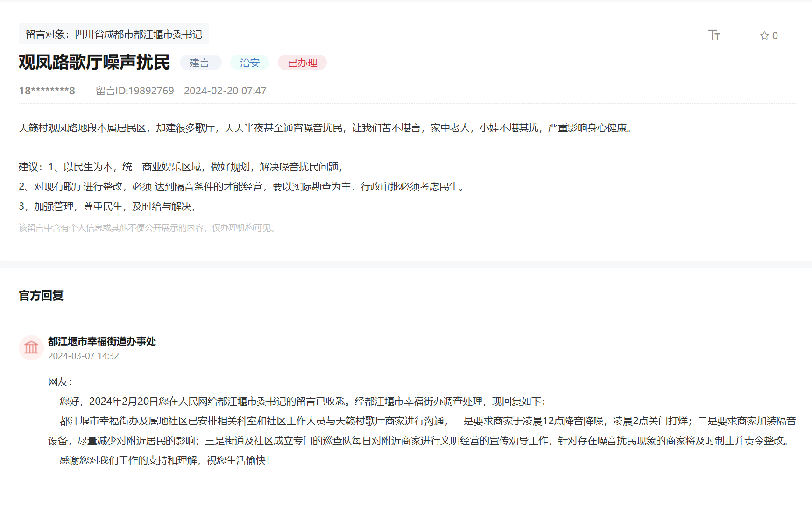Click the 留言ID:19892769 text

pos(134,91)
